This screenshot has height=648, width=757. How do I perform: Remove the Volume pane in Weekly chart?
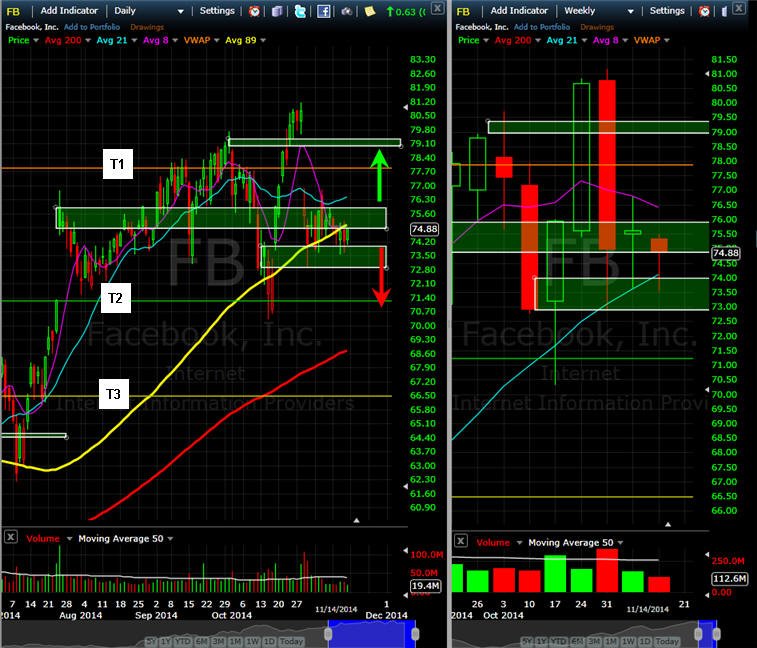coord(461,541)
